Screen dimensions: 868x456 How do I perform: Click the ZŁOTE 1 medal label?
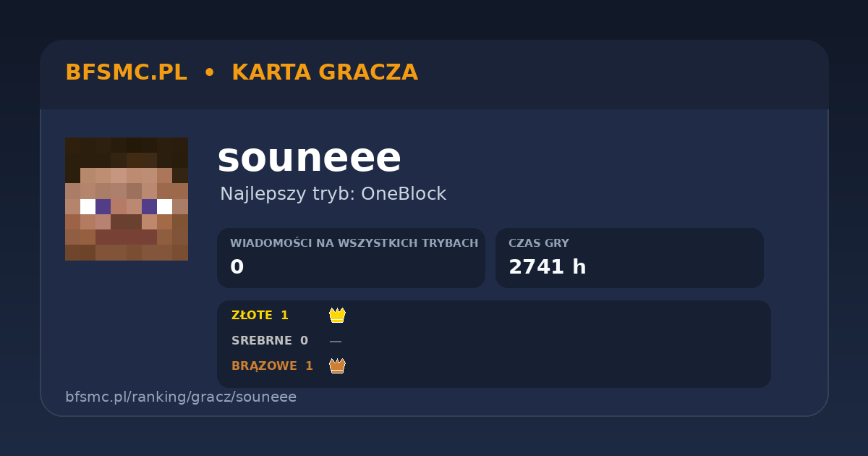coord(260,316)
